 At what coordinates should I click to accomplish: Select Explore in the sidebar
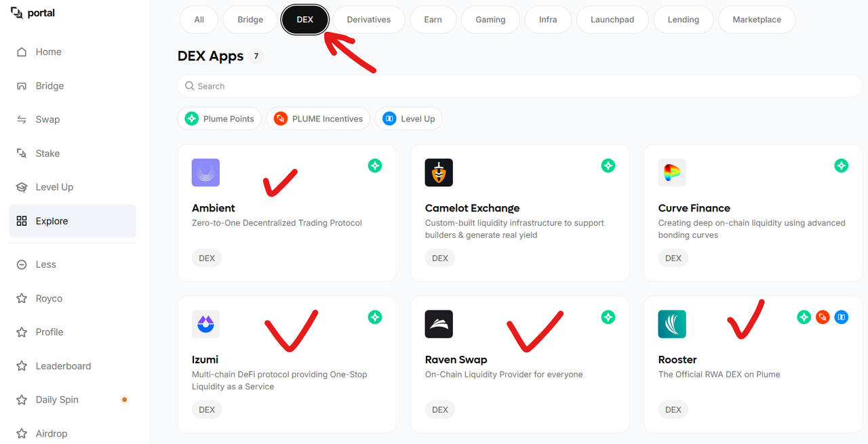[x=73, y=221]
